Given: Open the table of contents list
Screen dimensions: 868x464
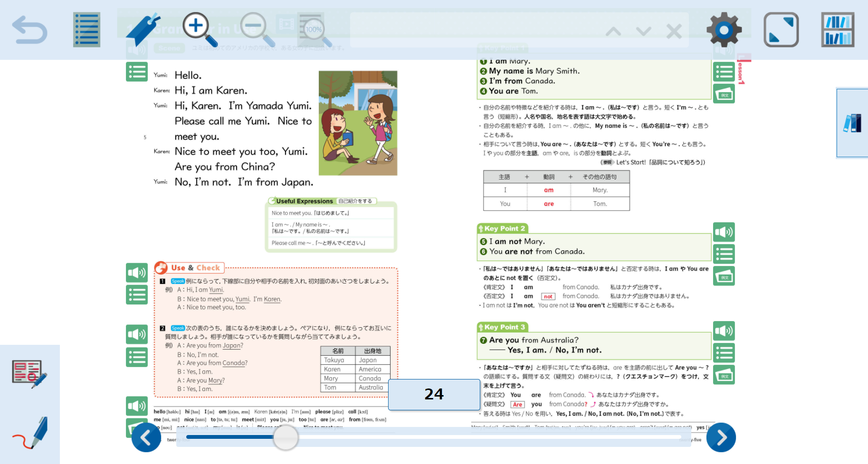Looking at the screenshot, I should [x=86, y=30].
